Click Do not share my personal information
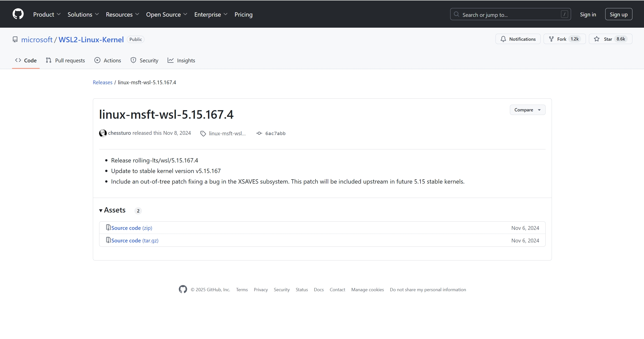Viewport: 644px width, 339px height. [428, 290]
